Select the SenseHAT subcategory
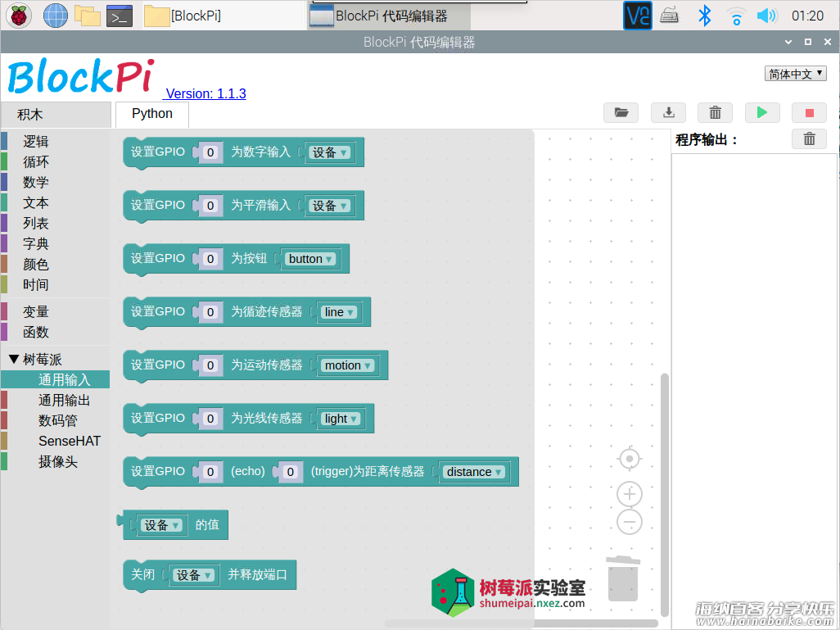The image size is (840, 630). [55, 441]
